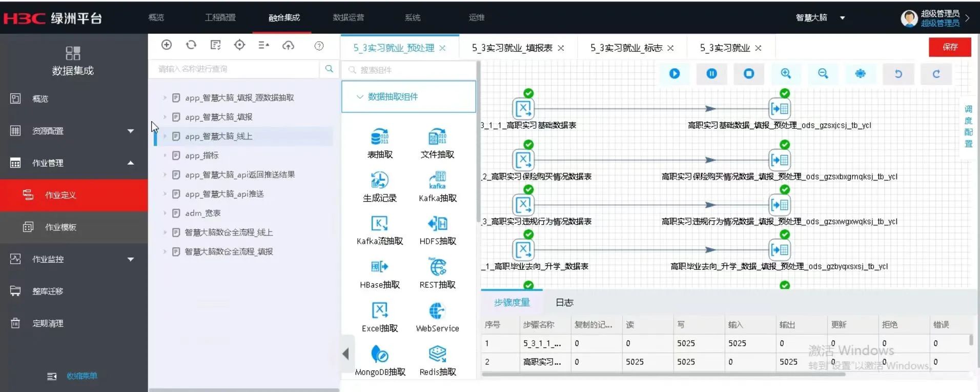Open the help question mark icon
The width and height of the screenshot is (980, 392).
coord(319,46)
